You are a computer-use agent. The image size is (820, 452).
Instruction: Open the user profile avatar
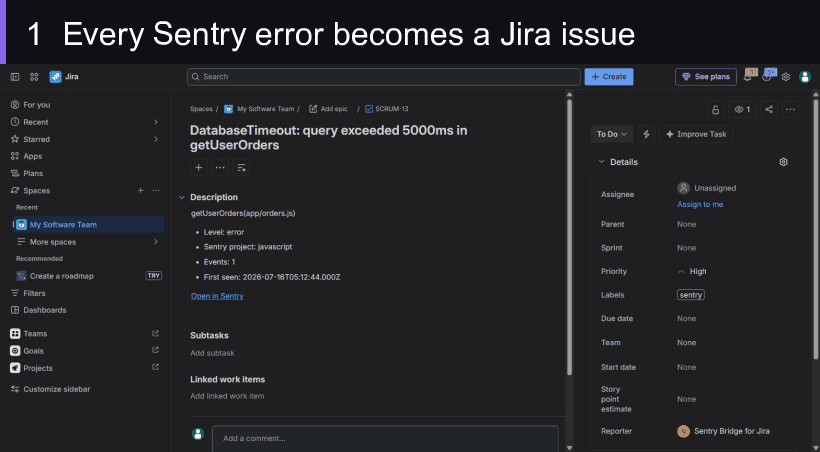805,77
